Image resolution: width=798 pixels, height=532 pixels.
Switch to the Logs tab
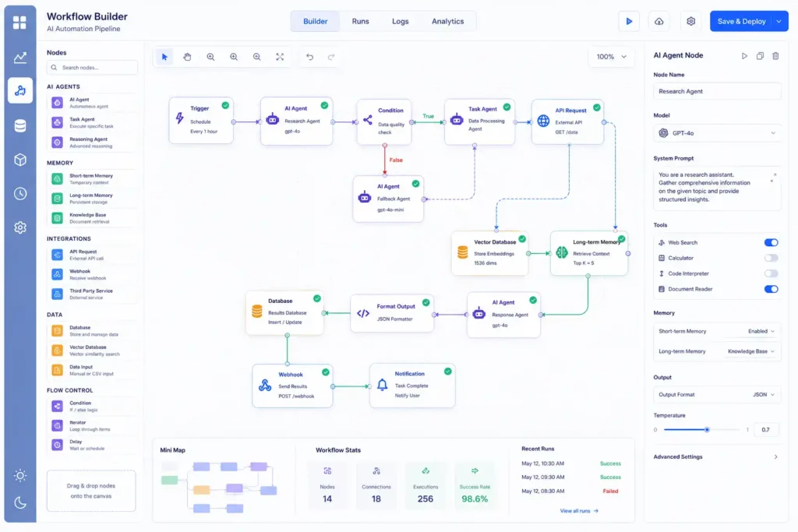[x=400, y=21]
